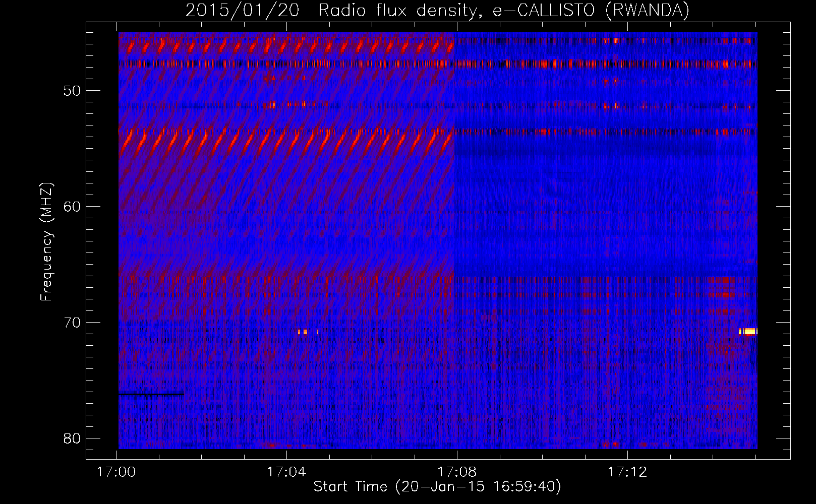Screen dimensions: 816x504
Task: Click the plot title mentioning e-CALLISTO (RWANDA)
Action: 437,10
